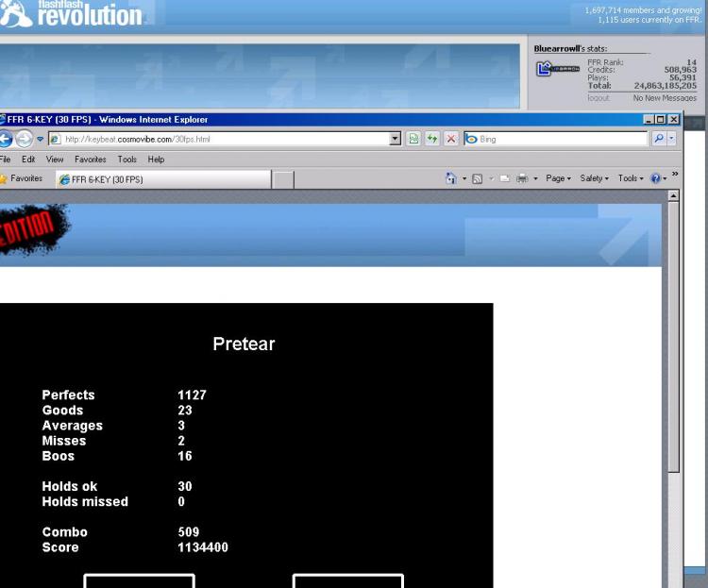Viewport: 708px width, 588px height.
Task: Expand the address bar URL dropdown
Action: tap(396, 139)
